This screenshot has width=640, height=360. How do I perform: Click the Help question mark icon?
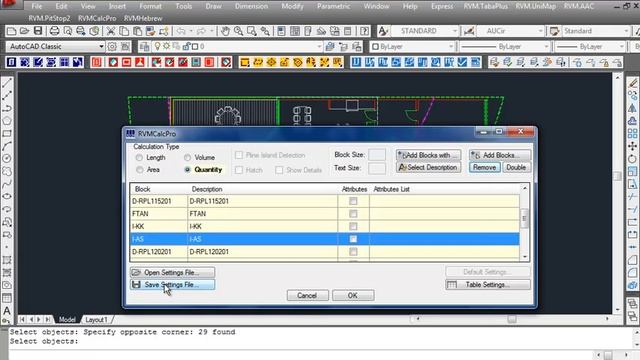coord(364,31)
